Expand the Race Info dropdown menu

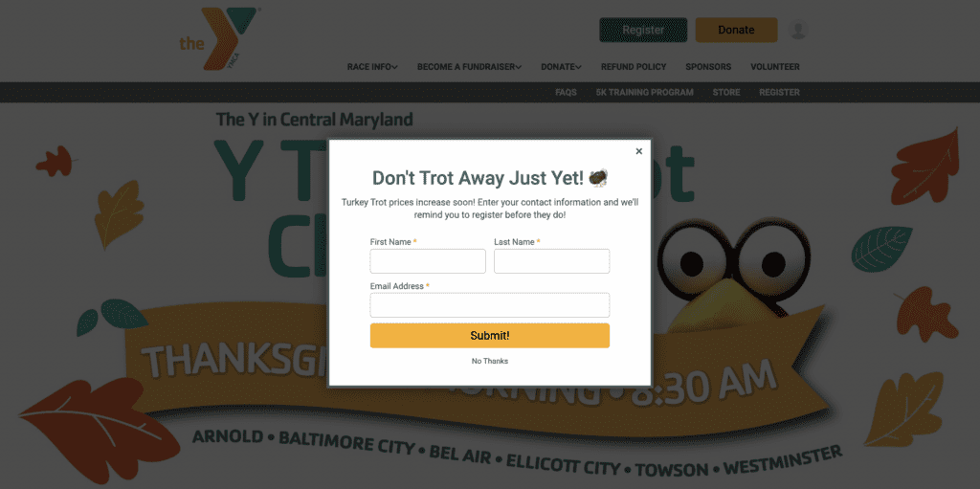point(372,67)
